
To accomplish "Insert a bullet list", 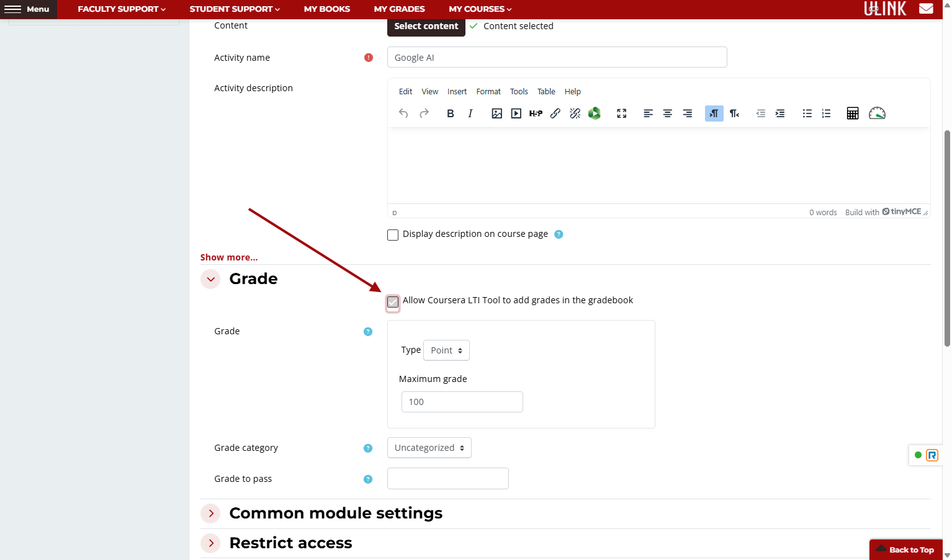I will 807,113.
